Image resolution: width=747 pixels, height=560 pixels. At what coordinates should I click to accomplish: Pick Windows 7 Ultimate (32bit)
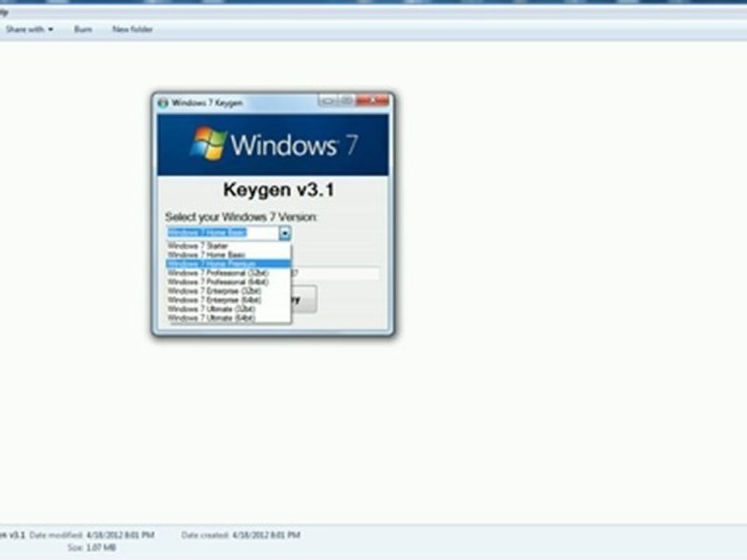(x=228, y=309)
